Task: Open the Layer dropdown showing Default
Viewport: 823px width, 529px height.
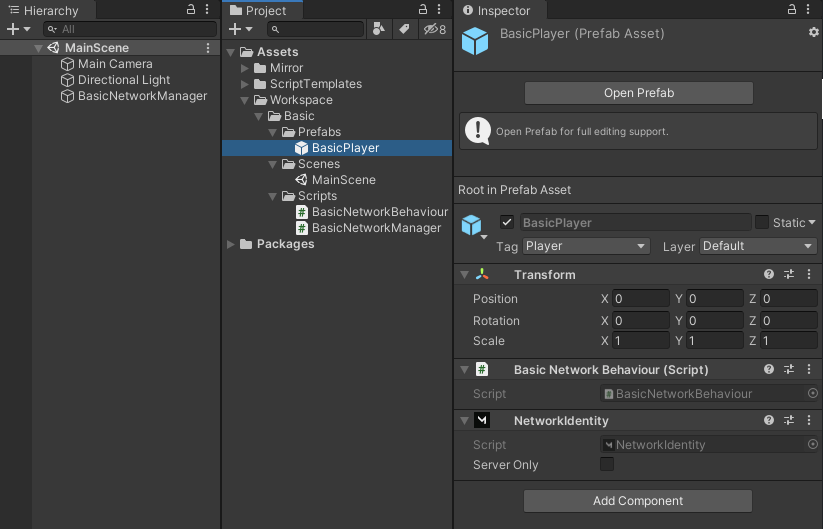Action: point(758,246)
